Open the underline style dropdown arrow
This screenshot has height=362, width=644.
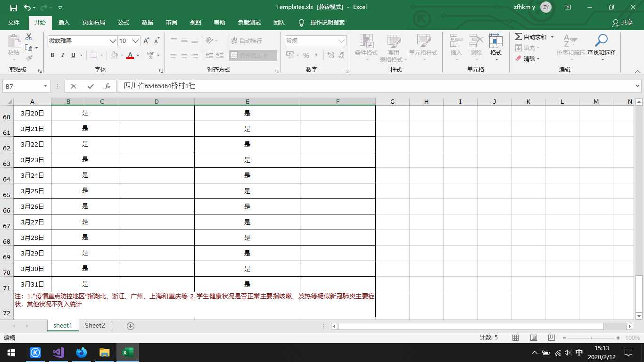(81, 55)
